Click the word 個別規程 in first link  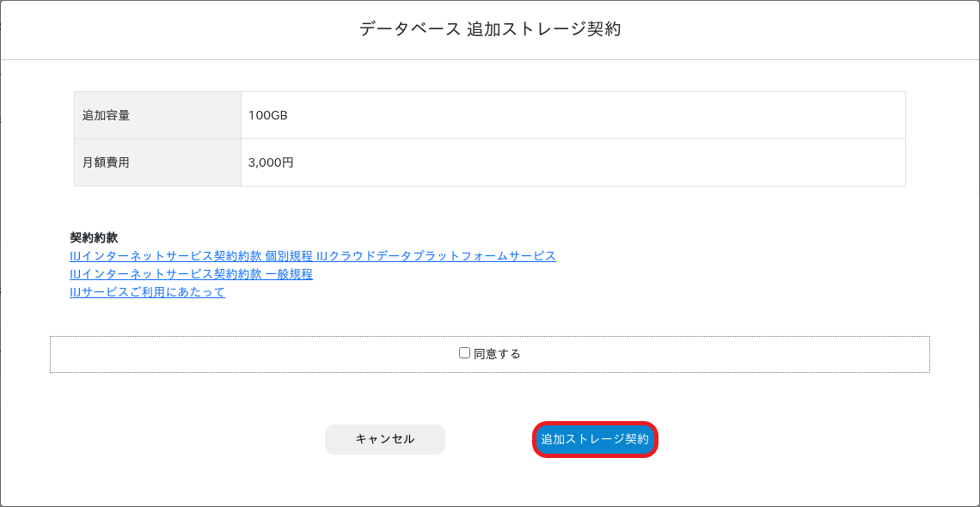[289, 256]
